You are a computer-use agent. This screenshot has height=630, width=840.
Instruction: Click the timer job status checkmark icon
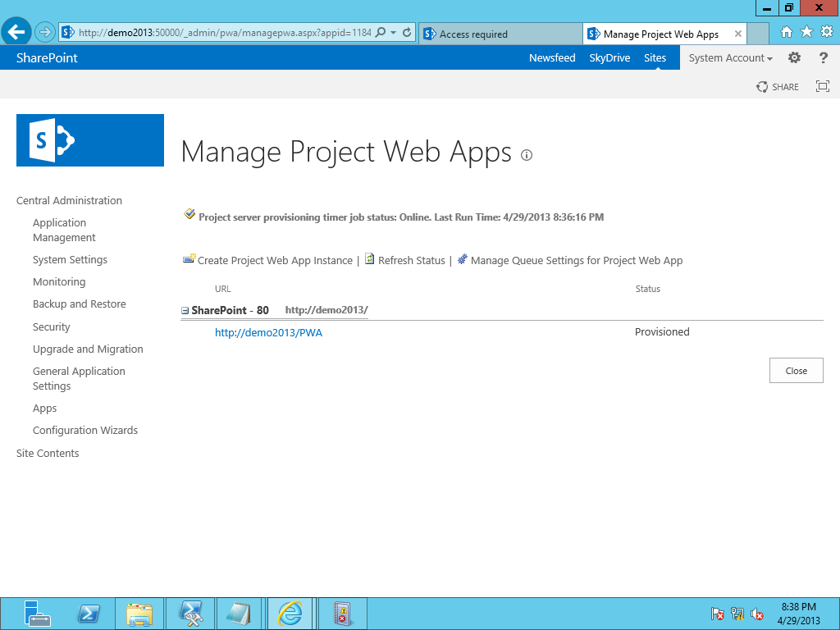point(189,214)
